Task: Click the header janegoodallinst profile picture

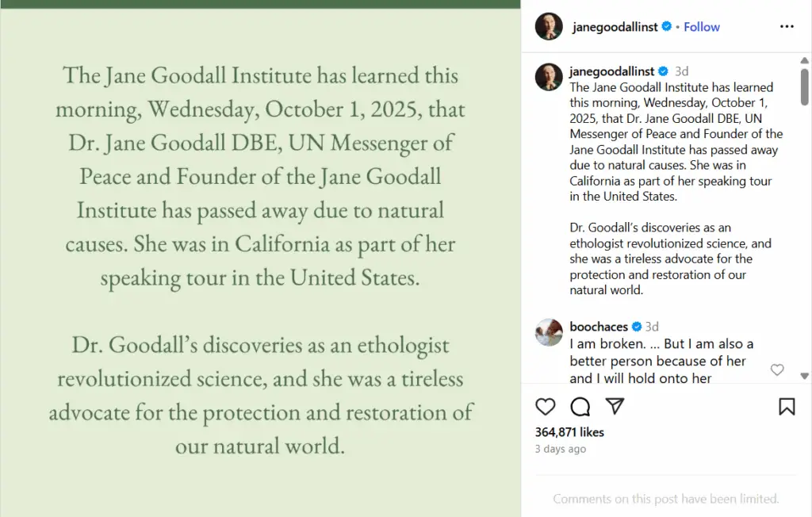Action: pyautogui.click(x=549, y=26)
